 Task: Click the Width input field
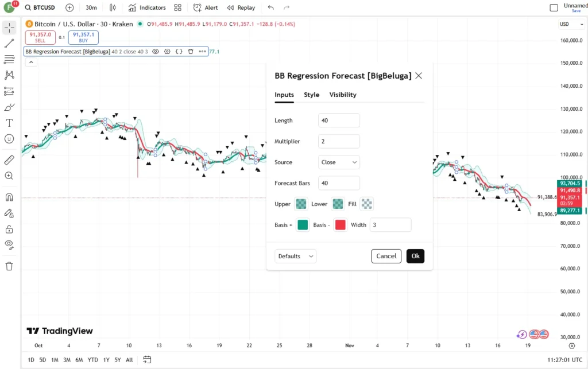click(x=390, y=225)
